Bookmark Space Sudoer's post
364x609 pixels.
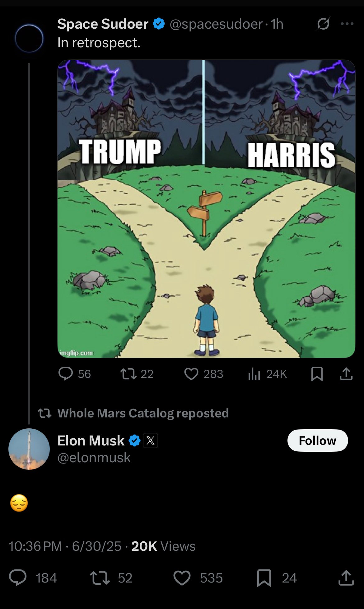[x=317, y=373]
